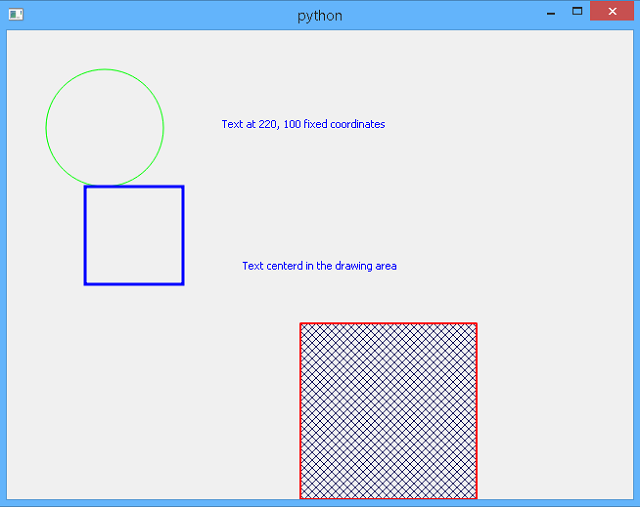Click the blue outlined square
This screenshot has height=507, width=640.
pos(134,235)
